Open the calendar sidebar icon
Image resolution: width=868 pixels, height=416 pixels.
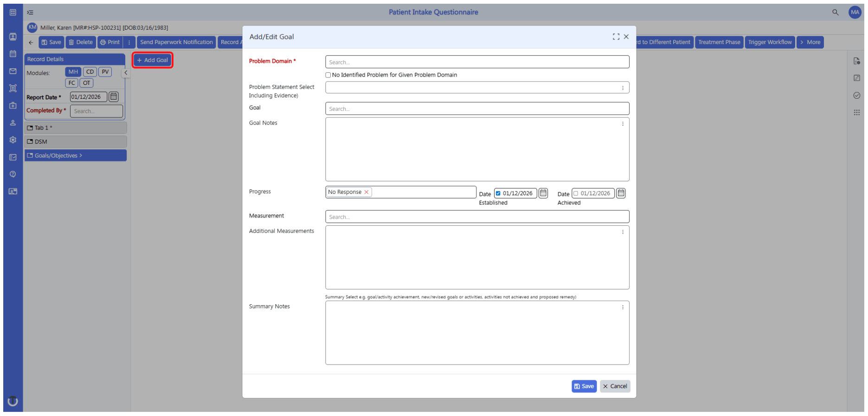pos(13,54)
